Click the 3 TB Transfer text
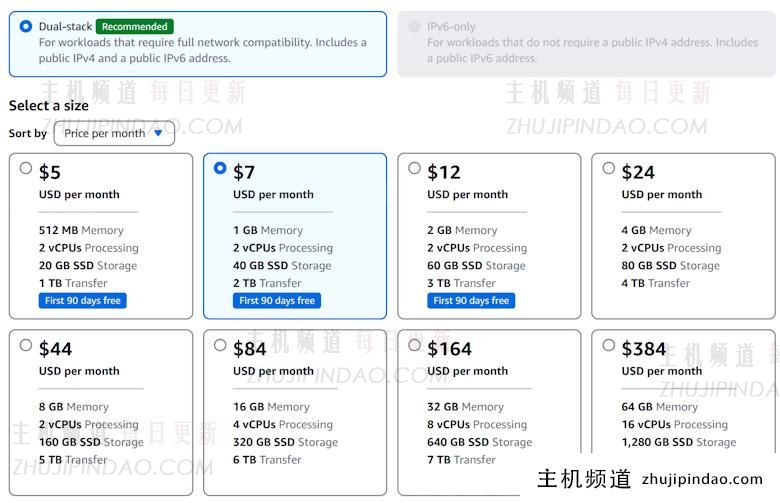 [x=462, y=283]
